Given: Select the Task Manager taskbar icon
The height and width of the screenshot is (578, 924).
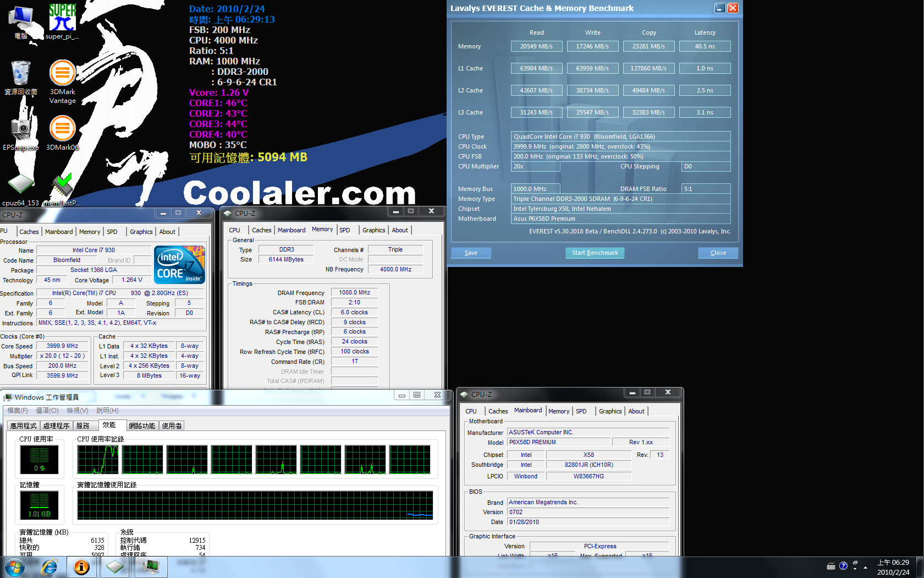Looking at the screenshot, I should coord(151,567).
